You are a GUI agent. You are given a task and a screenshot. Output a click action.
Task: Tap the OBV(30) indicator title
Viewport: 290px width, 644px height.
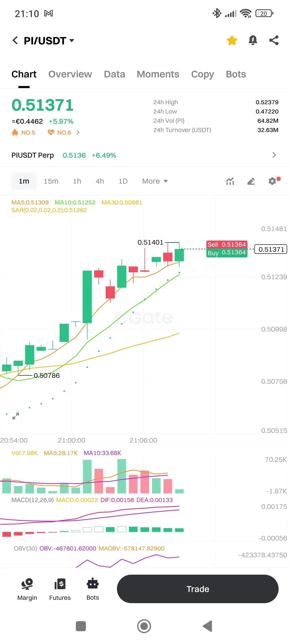(25, 549)
